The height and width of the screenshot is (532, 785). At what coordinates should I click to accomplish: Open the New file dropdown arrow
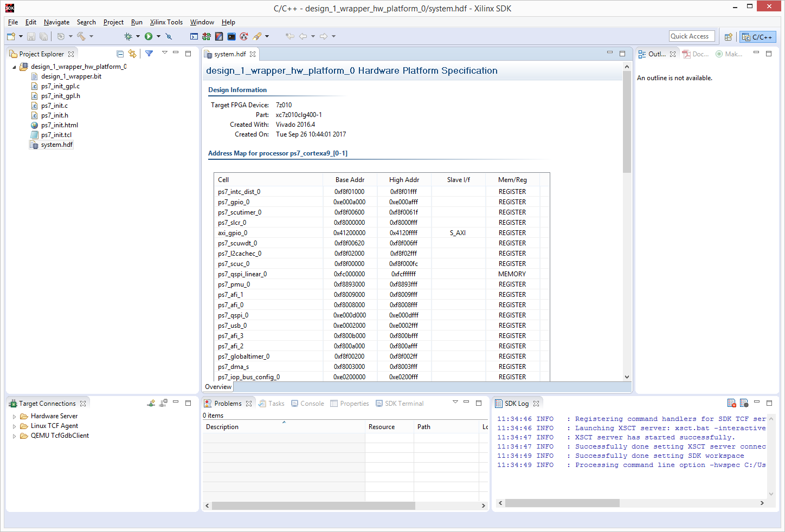pos(21,36)
